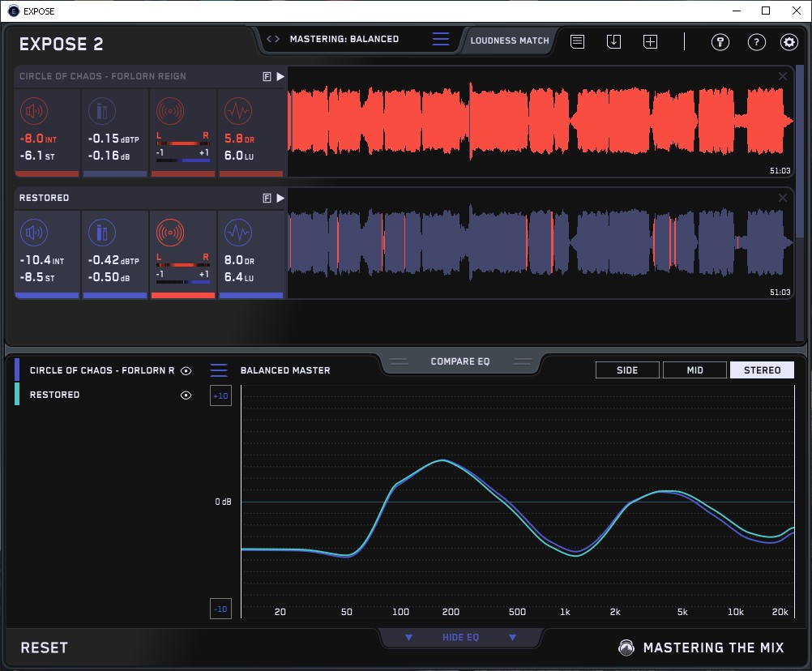Image resolution: width=812 pixels, height=671 pixels.
Task: Open the EQ target menu beside Balanced Master
Action: (x=219, y=370)
